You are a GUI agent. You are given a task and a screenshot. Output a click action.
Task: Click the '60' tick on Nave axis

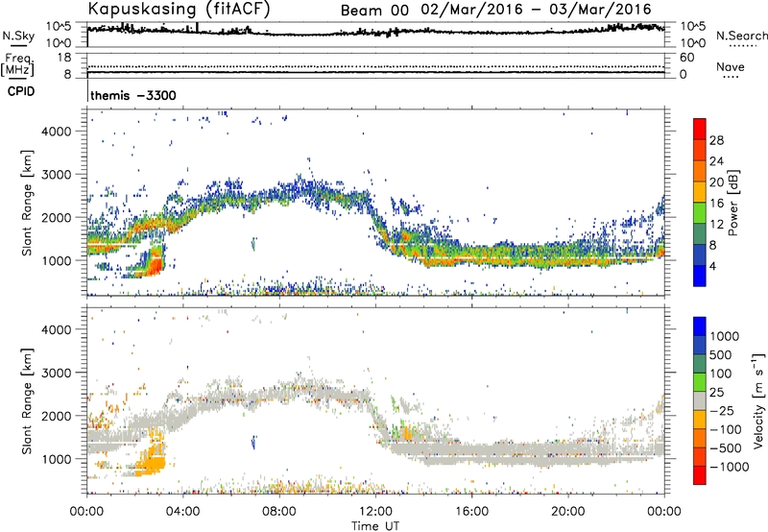(686, 58)
